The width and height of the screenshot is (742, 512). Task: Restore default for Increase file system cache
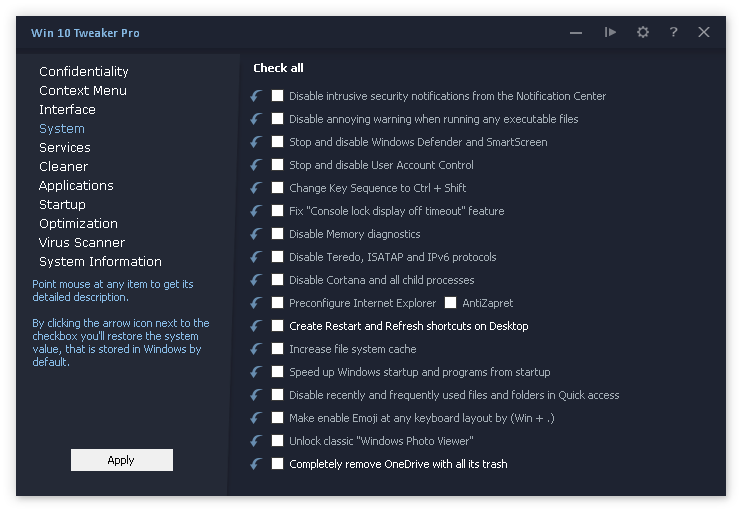tap(257, 349)
